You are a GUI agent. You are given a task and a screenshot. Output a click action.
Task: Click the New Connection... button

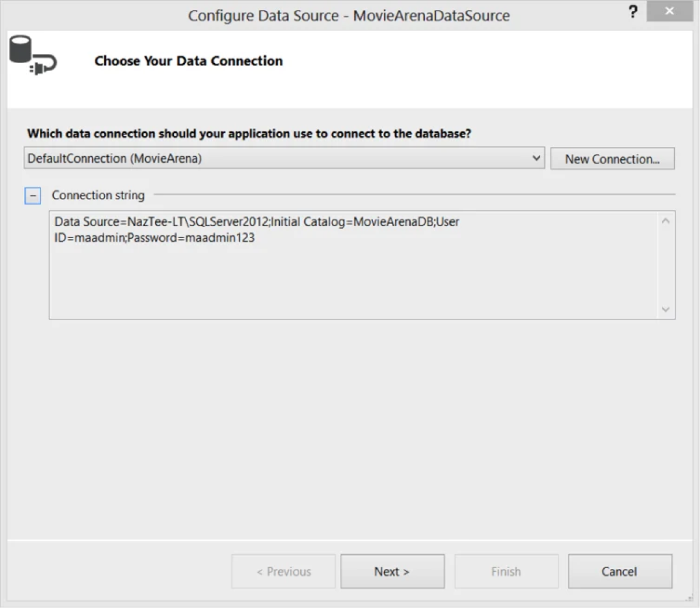[x=612, y=159]
